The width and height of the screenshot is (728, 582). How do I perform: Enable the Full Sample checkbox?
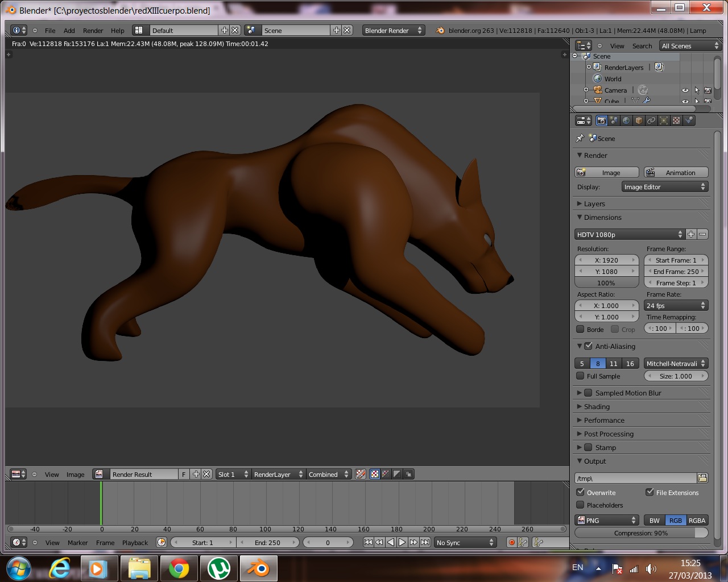[x=581, y=376]
